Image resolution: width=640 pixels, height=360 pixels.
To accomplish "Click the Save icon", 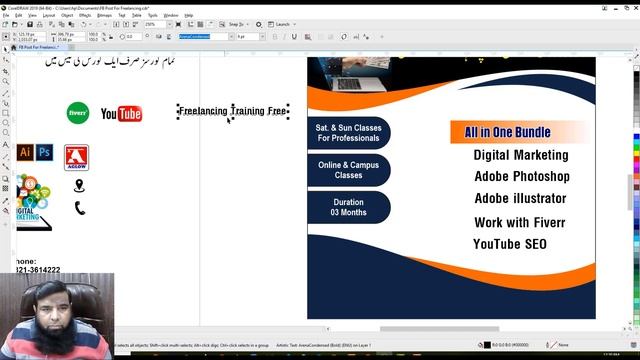I will [x=30, y=24].
